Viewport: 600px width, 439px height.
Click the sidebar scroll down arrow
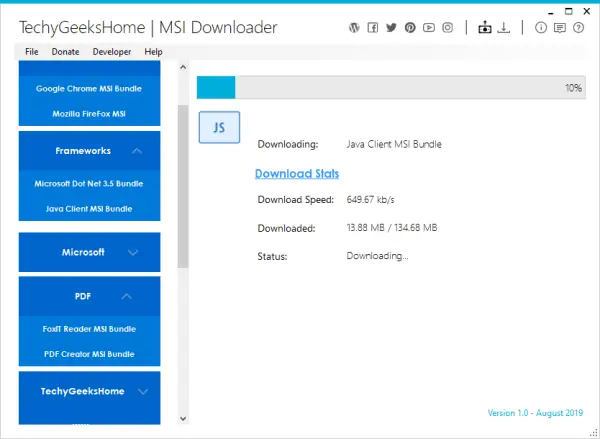pos(183,419)
